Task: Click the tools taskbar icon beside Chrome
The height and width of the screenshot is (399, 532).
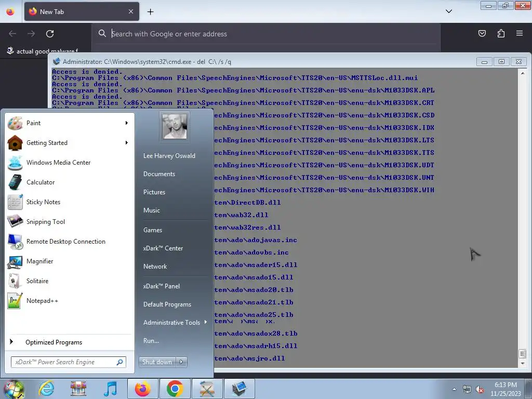Action: click(207, 389)
